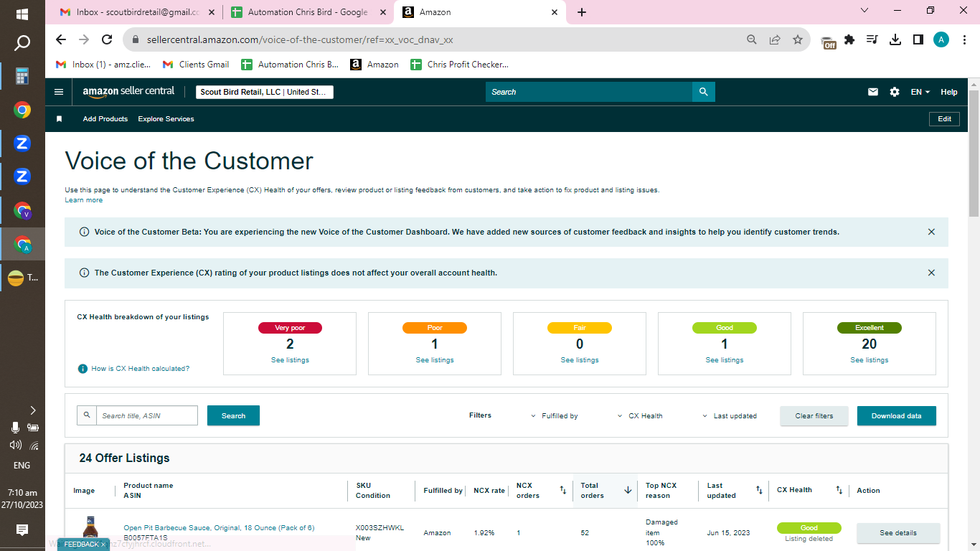Screen dimensions: 980x551
Task: Open the settings gear icon
Action: coord(895,92)
